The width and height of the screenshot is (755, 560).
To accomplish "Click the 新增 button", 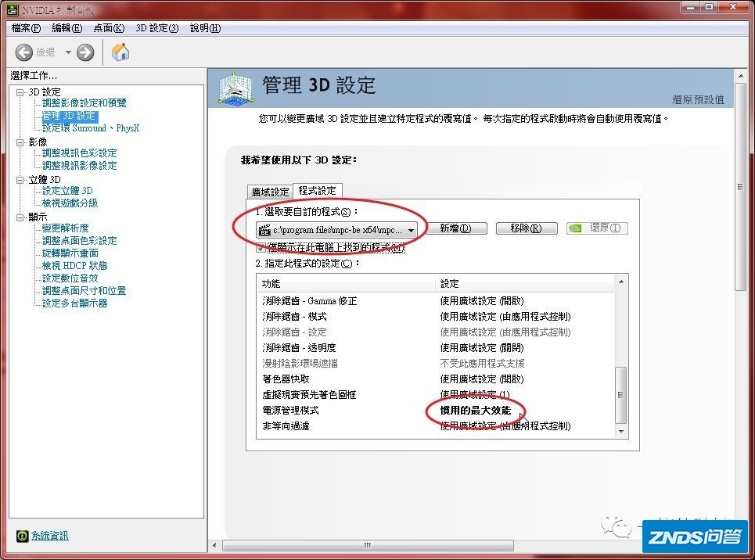I will (x=456, y=228).
